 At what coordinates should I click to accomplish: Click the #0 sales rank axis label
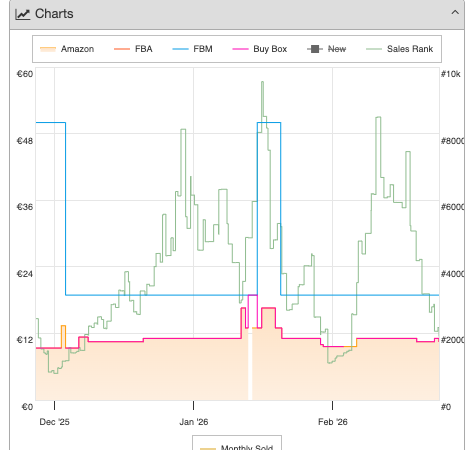pos(446,407)
